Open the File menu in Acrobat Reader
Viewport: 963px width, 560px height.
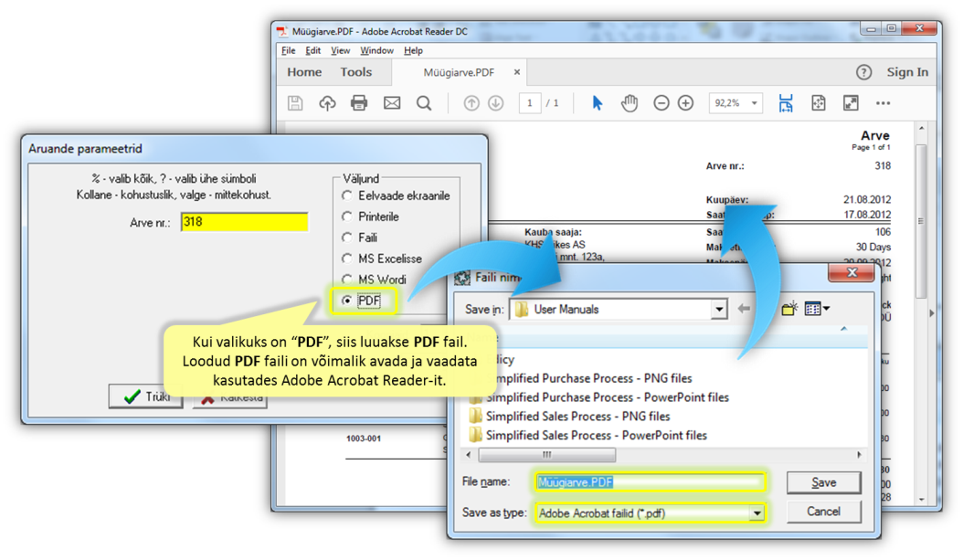coord(288,50)
